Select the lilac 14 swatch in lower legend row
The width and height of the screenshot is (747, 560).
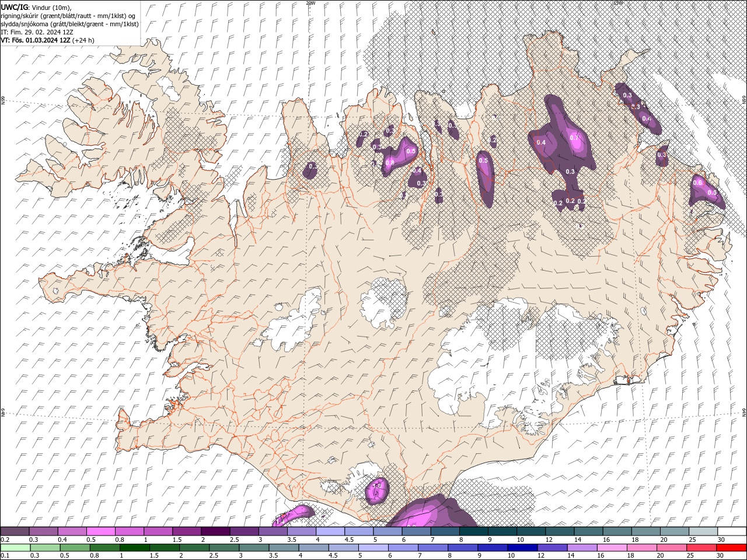[581, 548]
